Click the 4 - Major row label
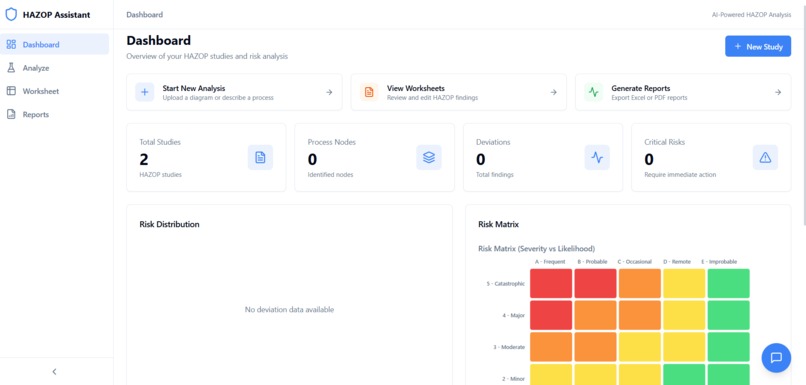 click(x=513, y=315)
